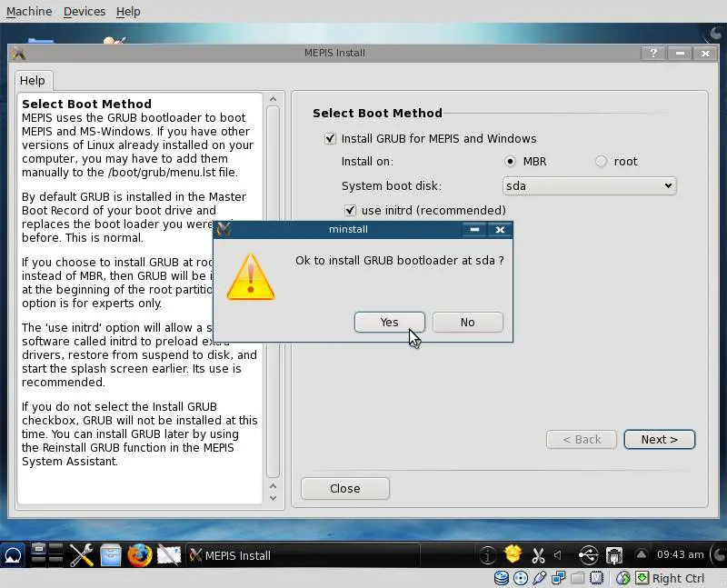Toggle Install GRUB for MEPIS and Windows checkbox
The width and height of the screenshot is (727, 588).
[x=330, y=139]
